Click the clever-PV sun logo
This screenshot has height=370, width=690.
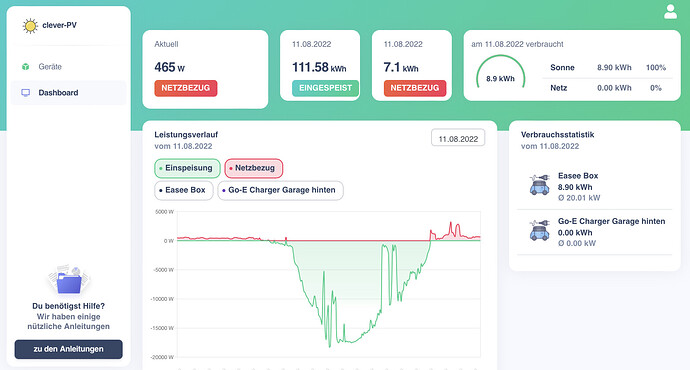[x=30, y=26]
